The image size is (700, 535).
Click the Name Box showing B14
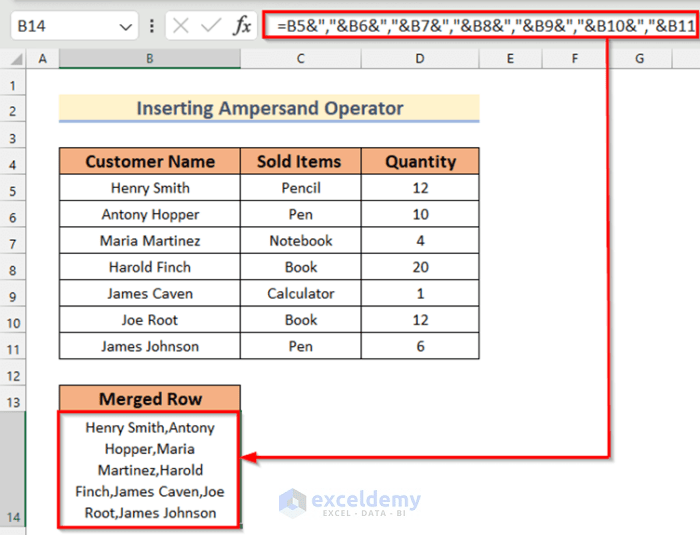pyautogui.click(x=74, y=26)
